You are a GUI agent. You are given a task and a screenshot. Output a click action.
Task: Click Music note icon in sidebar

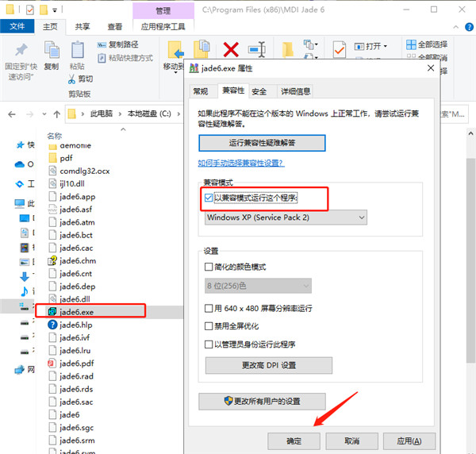click(25, 291)
